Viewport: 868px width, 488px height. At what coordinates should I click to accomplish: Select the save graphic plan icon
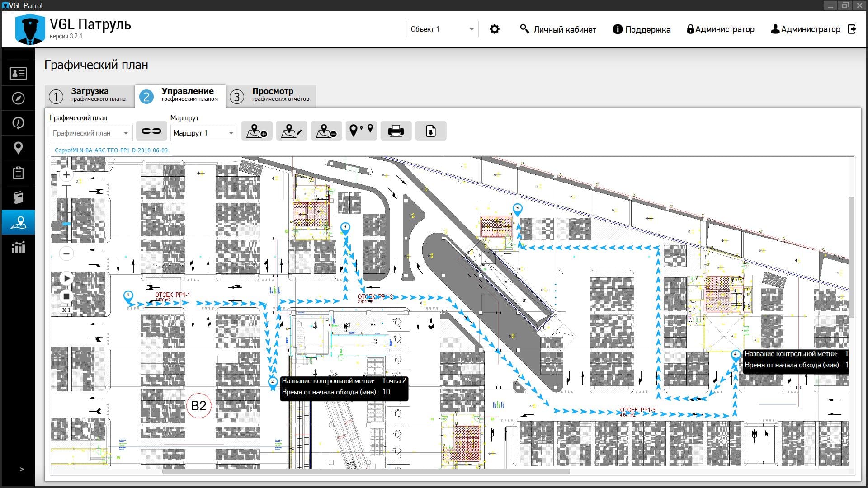(430, 131)
